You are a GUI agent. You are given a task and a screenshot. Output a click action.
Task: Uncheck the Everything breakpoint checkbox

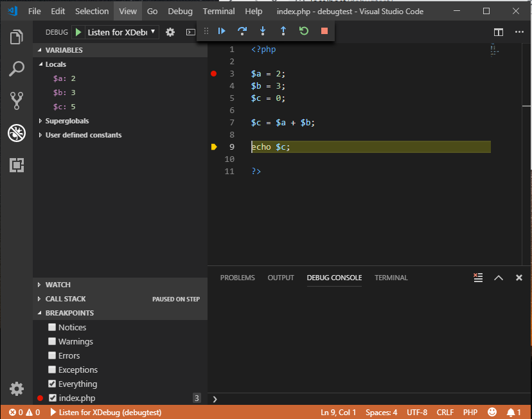click(52, 384)
